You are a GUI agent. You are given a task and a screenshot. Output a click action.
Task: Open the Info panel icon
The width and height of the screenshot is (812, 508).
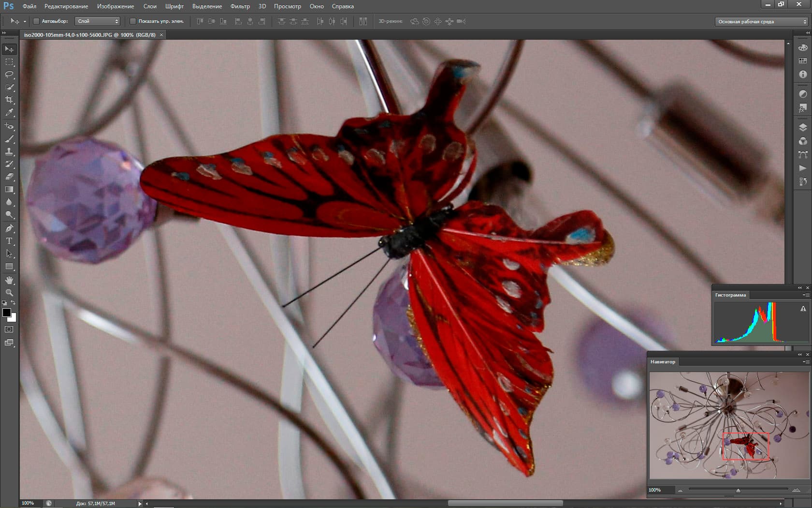click(x=803, y=75)
